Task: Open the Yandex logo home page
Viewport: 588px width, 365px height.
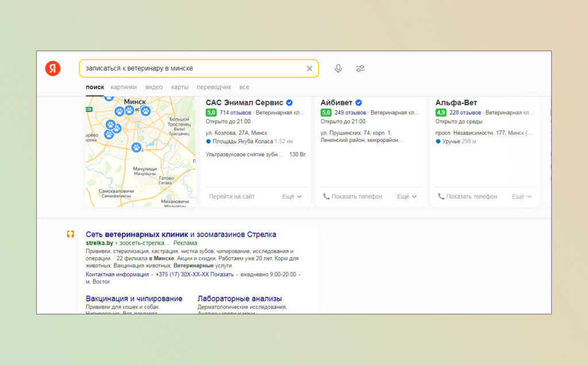Action: tap(52, 68)
